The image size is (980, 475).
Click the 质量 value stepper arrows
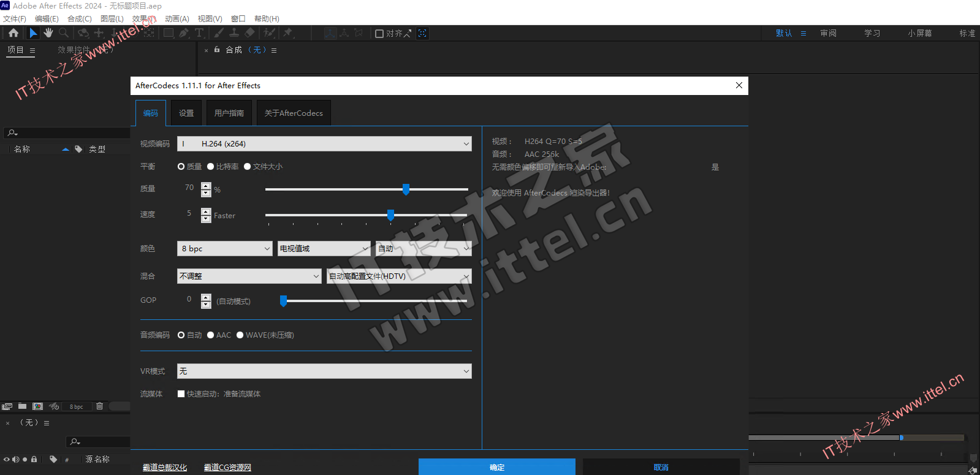pos(206,189)
